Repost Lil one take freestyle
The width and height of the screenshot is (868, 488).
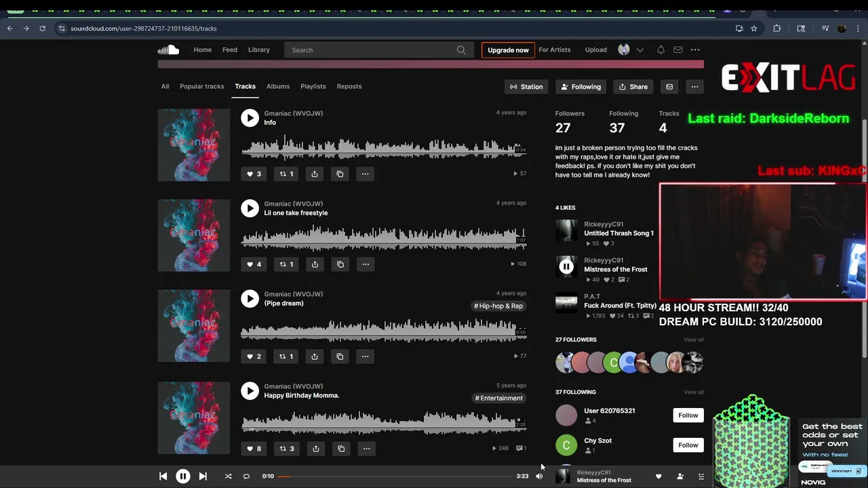click(287, 264)
